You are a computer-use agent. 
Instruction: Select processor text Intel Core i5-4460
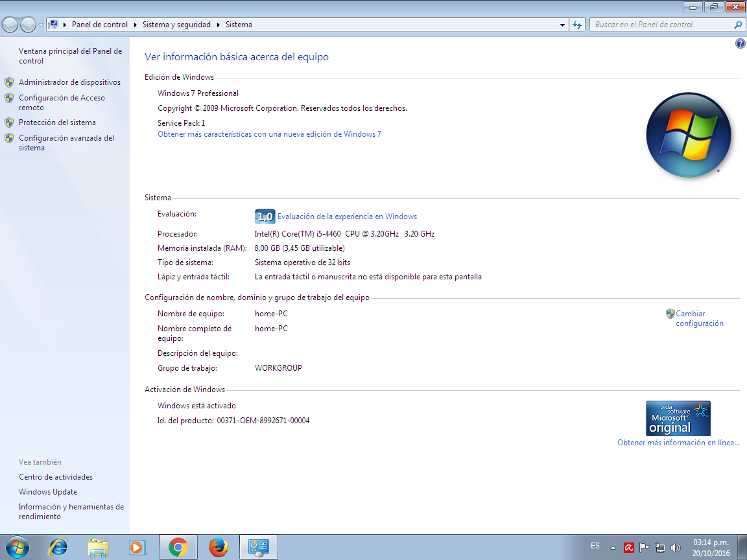point(344,234)
